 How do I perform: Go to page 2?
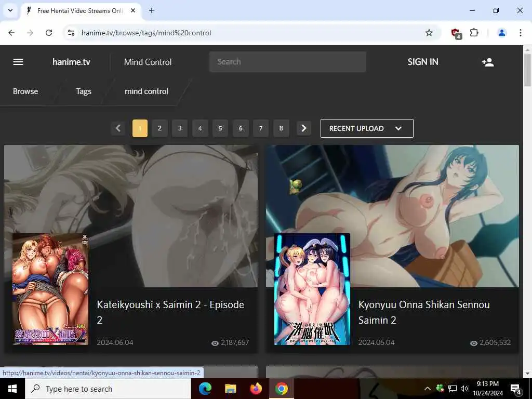(159, 128)
